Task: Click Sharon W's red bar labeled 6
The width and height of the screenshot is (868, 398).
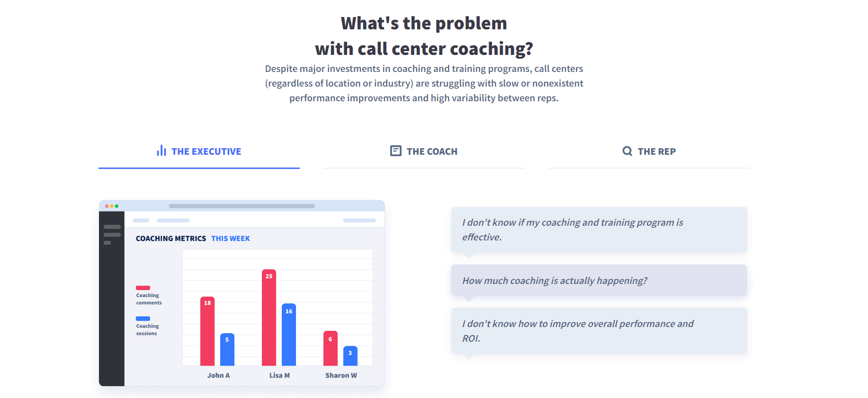Action: (331, 348)
